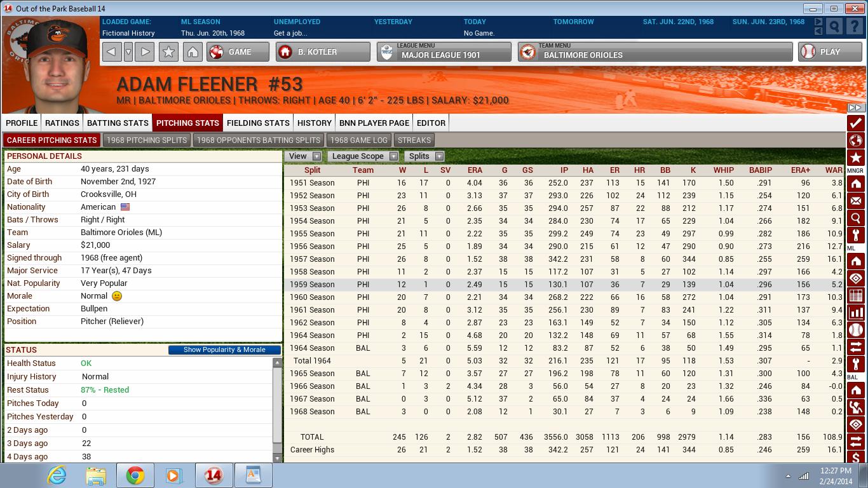This screenshot has height=488, width=868.
Task: Select the 1968 GAME LOG sub-tab
Action: [359, 140]
